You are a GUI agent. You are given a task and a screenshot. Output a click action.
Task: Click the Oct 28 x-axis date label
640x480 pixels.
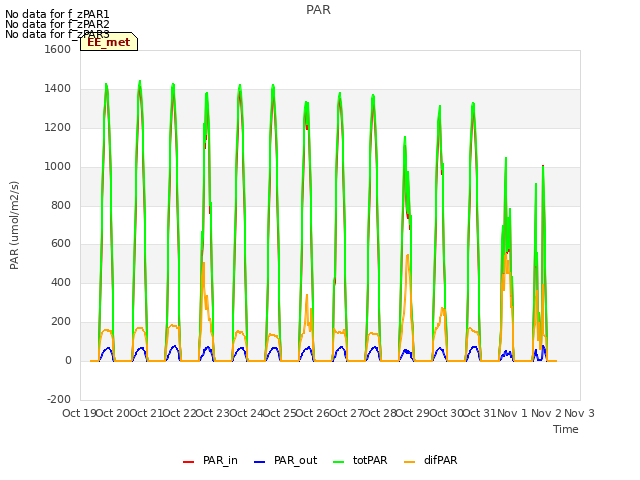379,413
